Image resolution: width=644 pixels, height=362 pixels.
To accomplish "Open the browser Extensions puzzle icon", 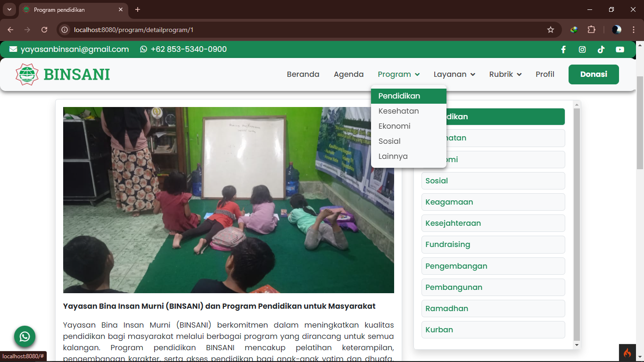I will [591, 30].
